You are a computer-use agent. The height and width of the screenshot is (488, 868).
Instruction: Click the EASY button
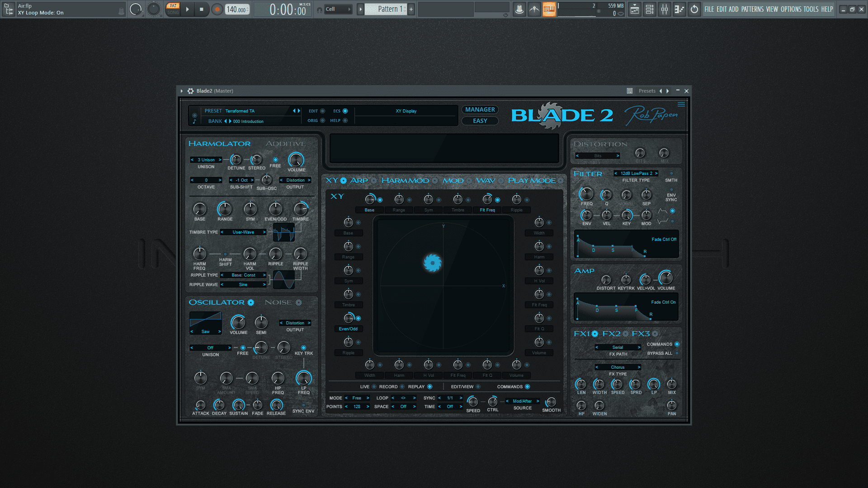(480, 121)
